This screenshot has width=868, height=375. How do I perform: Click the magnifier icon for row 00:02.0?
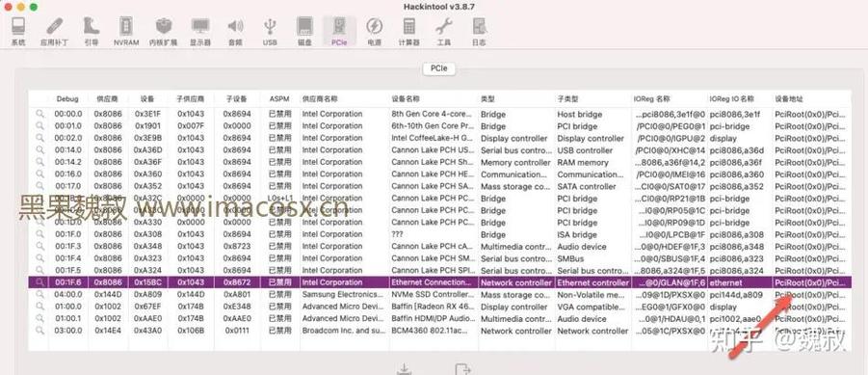tap(39, 138)
